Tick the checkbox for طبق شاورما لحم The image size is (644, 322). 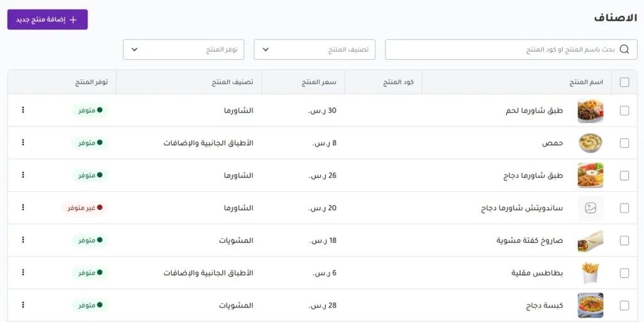click(625, 111)
